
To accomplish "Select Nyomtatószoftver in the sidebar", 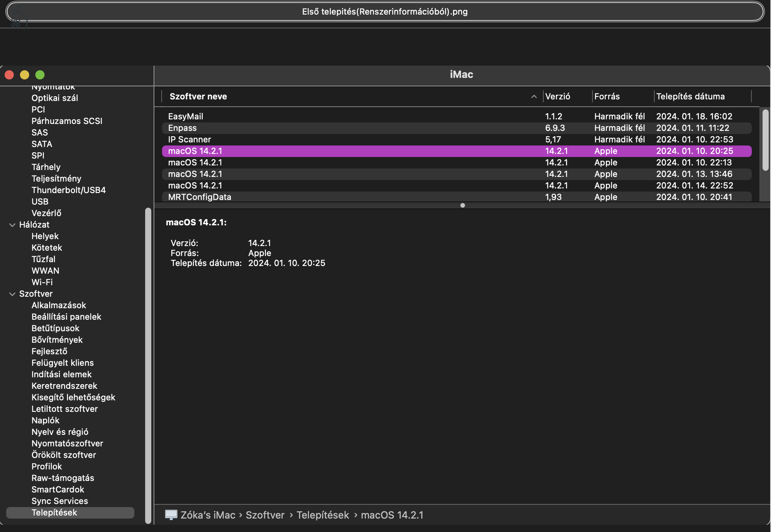I will point(67,444).
